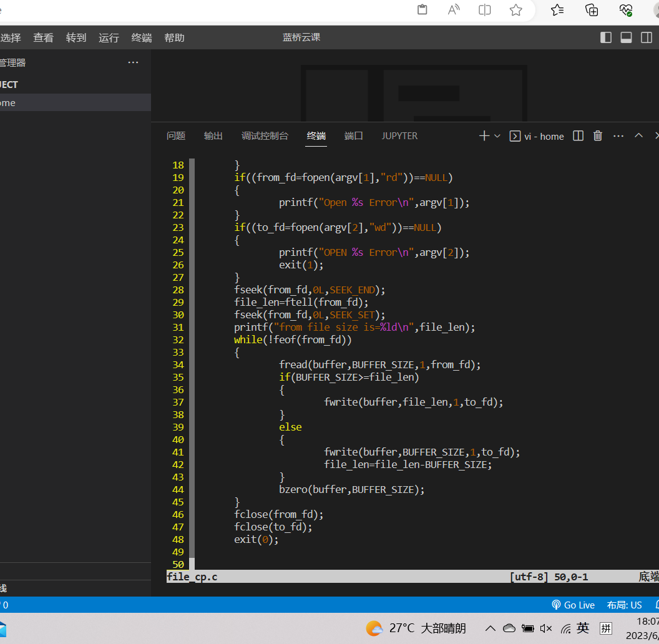659x644 pixels.
Task: Open explorer panel more actions ellipsis
Action: (133, 62)
